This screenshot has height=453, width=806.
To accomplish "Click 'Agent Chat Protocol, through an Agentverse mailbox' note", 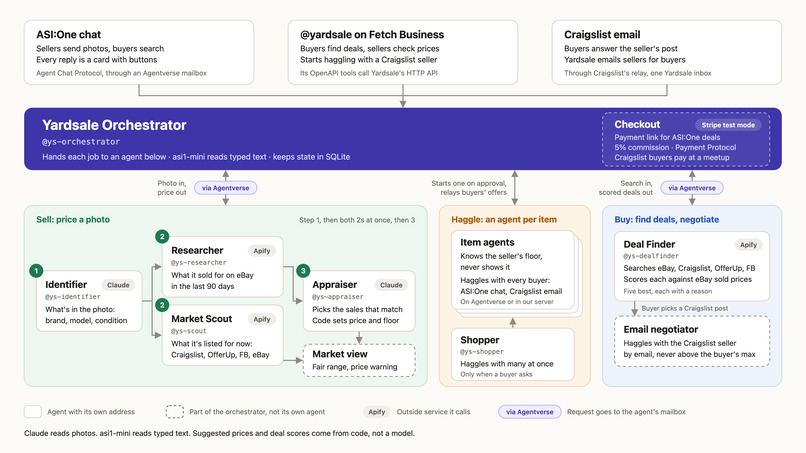I will click(x=121, y=73).
